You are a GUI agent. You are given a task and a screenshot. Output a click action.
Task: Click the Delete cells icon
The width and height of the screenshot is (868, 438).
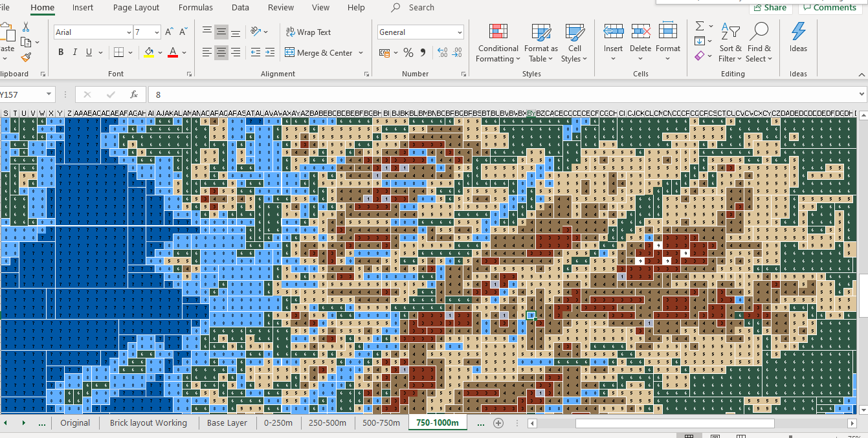(640, 31)
